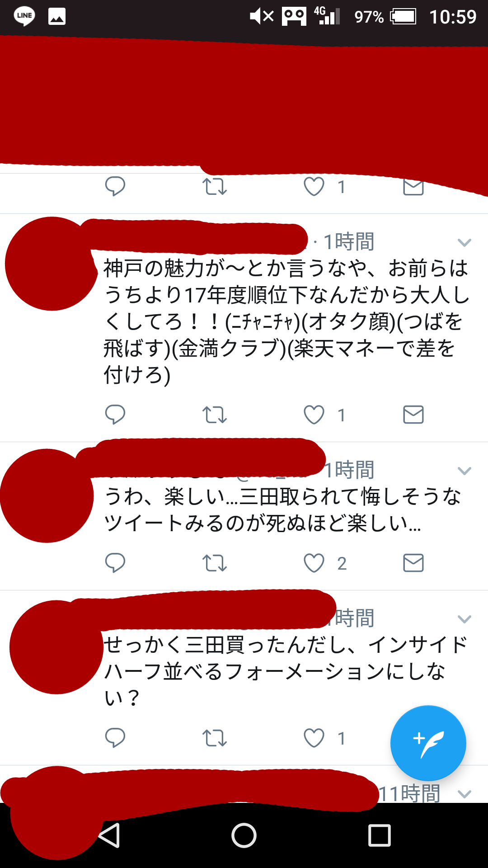Reply to the せっかく三田買った tweet
This screenshot has height=868, width=488.
pos(115,737)
